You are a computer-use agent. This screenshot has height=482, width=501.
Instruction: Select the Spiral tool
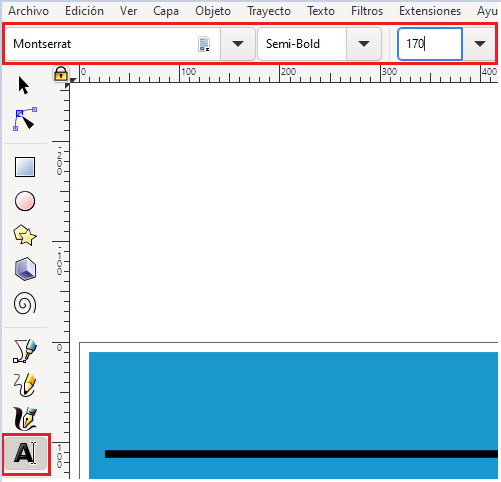point(25,303)
